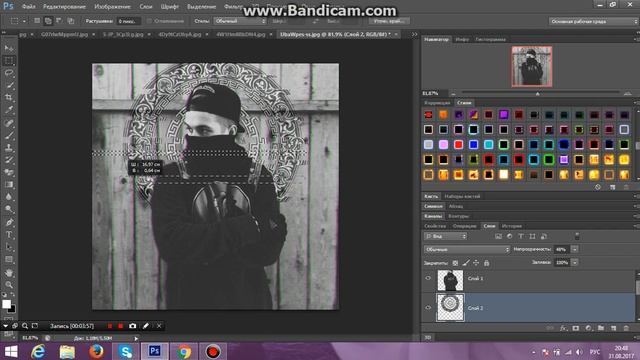Click the Символ panel tab
Viewport: 640px width, 360px height.
tap(433, 206)
